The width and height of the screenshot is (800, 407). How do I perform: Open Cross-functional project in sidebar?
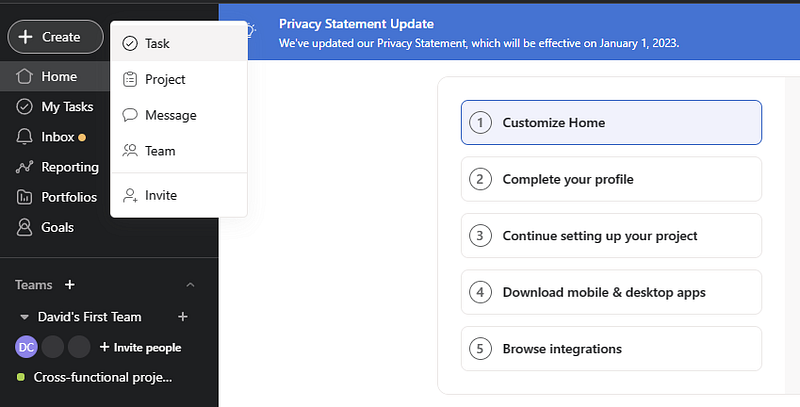[x=102, y=377]
